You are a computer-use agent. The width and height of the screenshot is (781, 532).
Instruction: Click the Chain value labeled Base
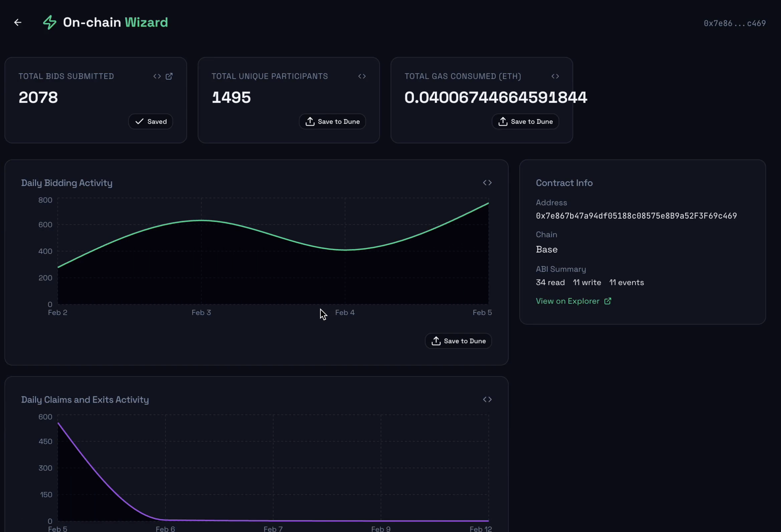546,249
